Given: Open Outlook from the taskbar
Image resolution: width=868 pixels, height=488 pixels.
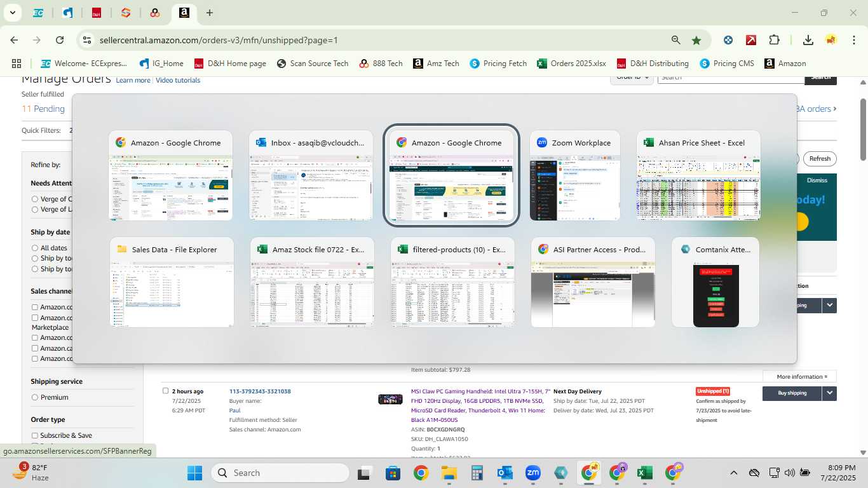Looking at the screenshot, I should point(505,473).
